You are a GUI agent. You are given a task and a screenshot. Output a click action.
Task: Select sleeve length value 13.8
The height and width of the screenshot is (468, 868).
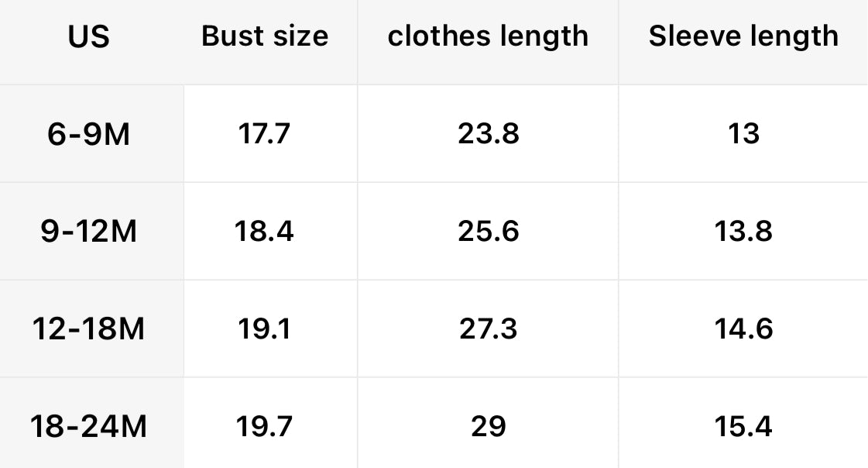(x=743, y=232)
